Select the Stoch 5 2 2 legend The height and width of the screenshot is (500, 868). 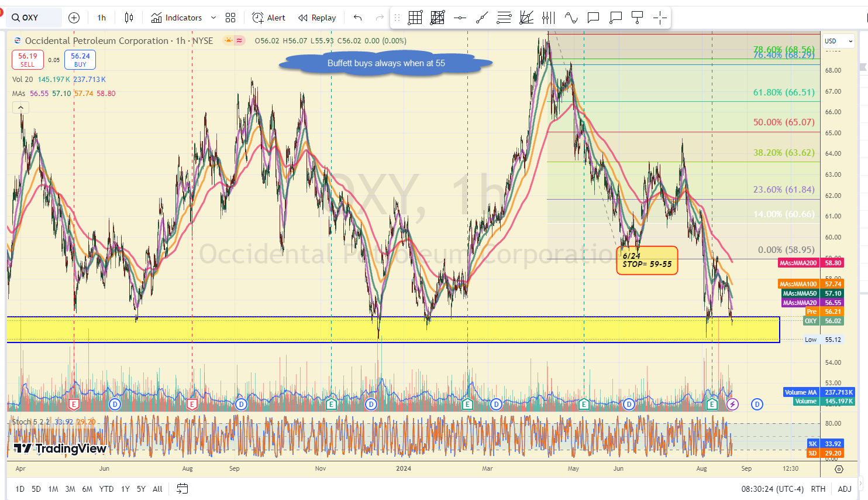[x=54, y=422]
